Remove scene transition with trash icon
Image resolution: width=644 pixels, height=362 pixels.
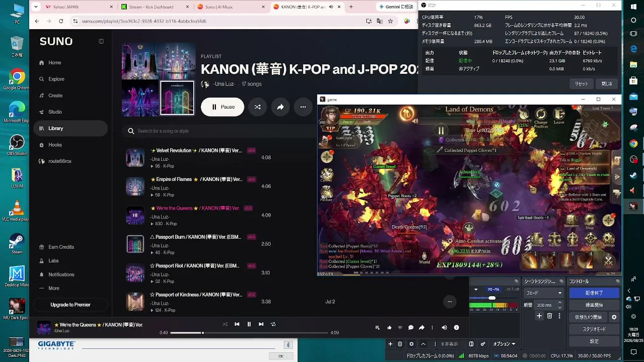[549, 316]
